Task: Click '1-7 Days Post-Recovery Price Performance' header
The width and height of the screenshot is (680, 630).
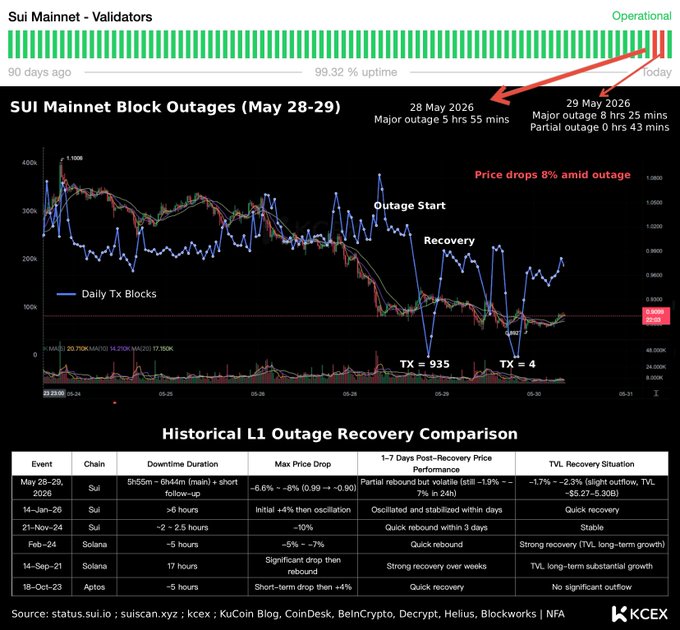Action: pyautogui.click(x=436, y=464)
